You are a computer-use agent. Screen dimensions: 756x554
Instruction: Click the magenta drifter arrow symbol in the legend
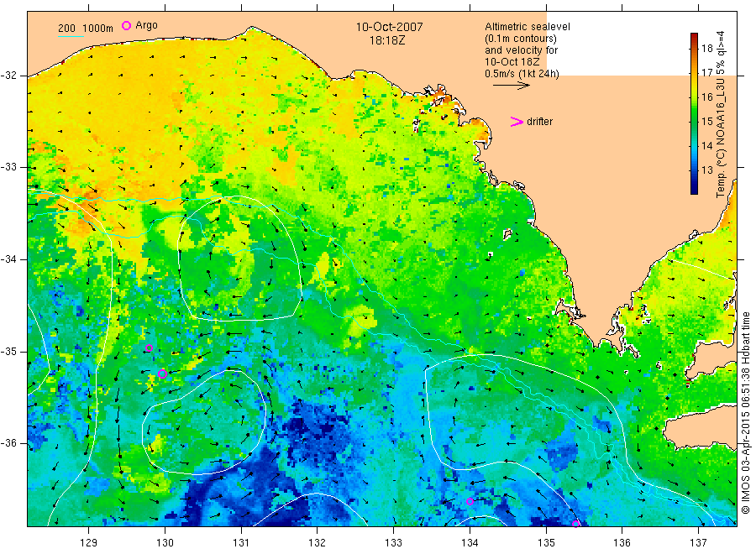pos(517,122)
